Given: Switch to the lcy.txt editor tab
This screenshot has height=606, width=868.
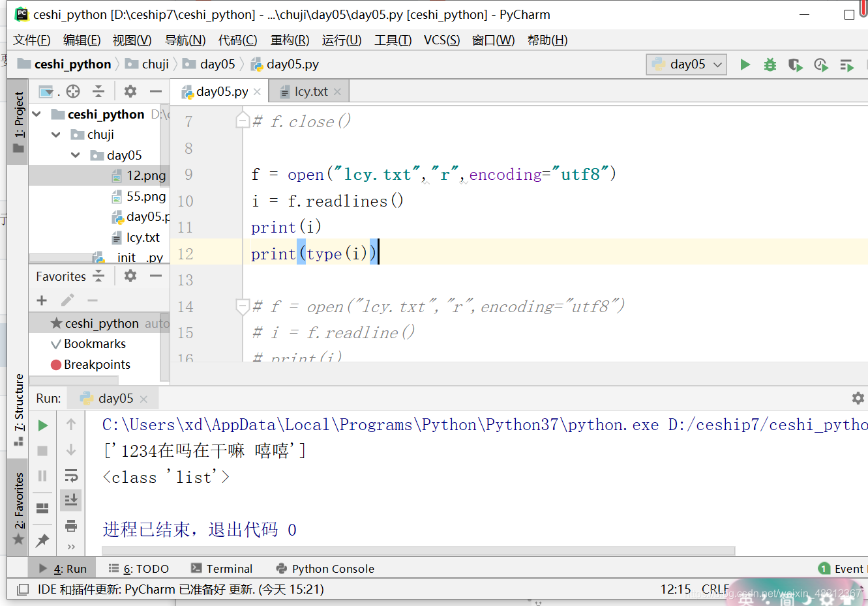Looking at the screenshot, I should (310, 91).
